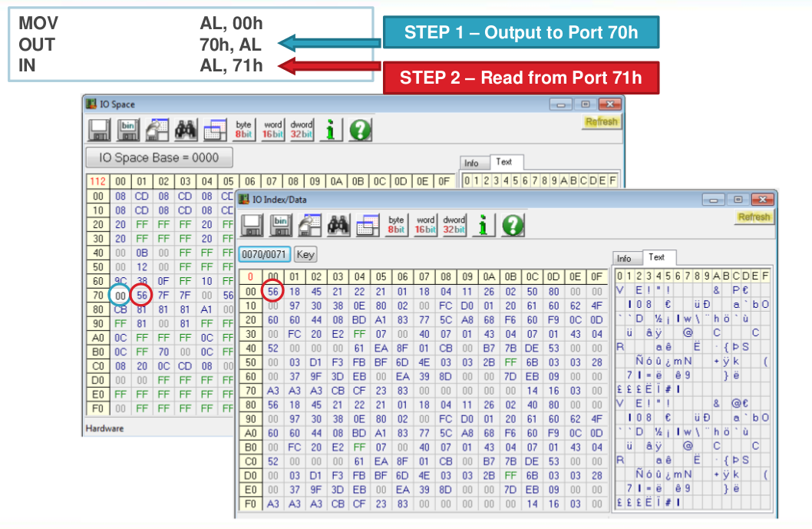Open the green Info icon in IO Space

(330, 129)
